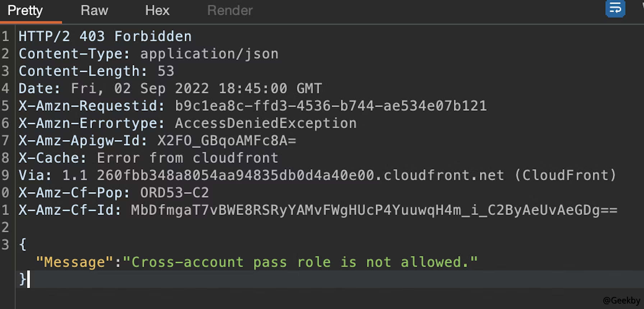Click the X-Amzn-Requestid UUID value
644x309 pixels.
click(331, 106)
